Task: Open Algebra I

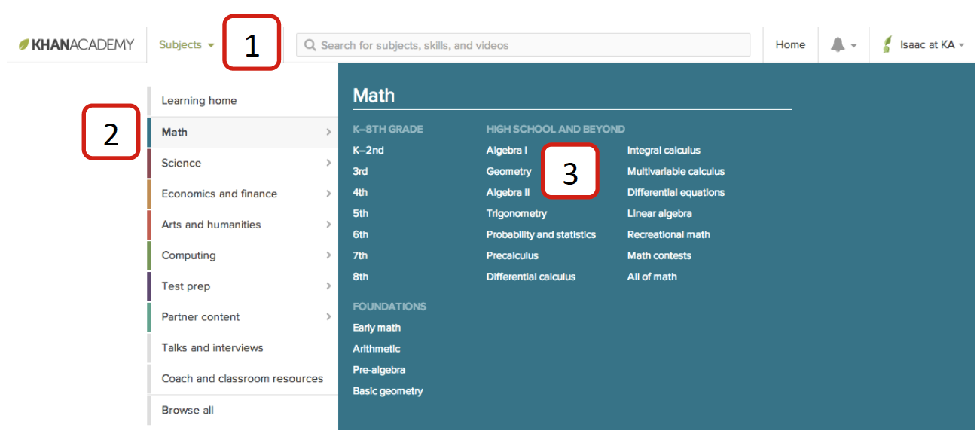Action: 507,151
